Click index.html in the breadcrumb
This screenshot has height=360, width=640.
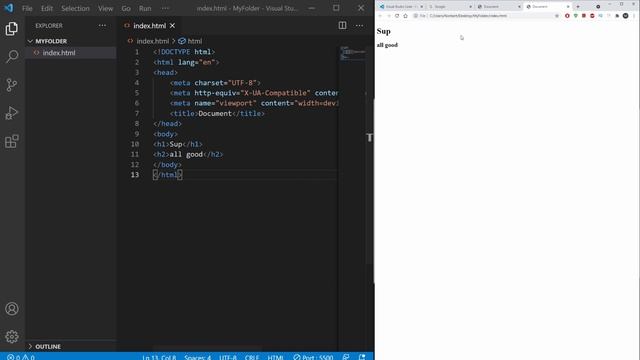pyautogui.click(x=152, y=41)
